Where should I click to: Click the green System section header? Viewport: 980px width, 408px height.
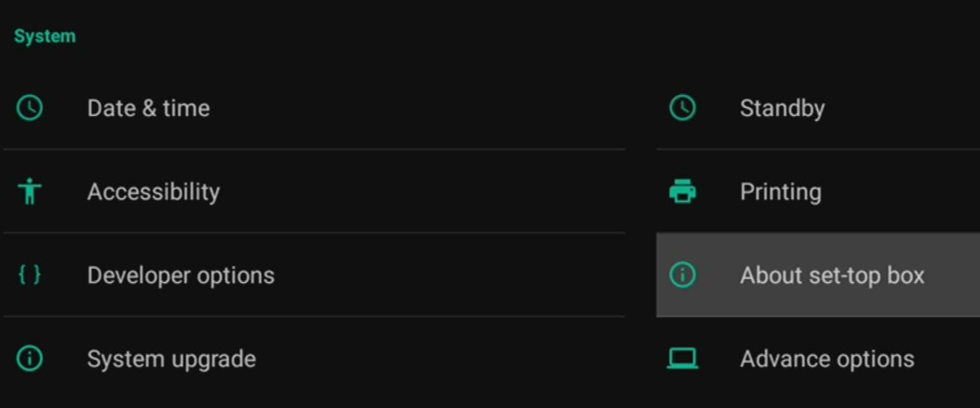[x=44, y=37]
